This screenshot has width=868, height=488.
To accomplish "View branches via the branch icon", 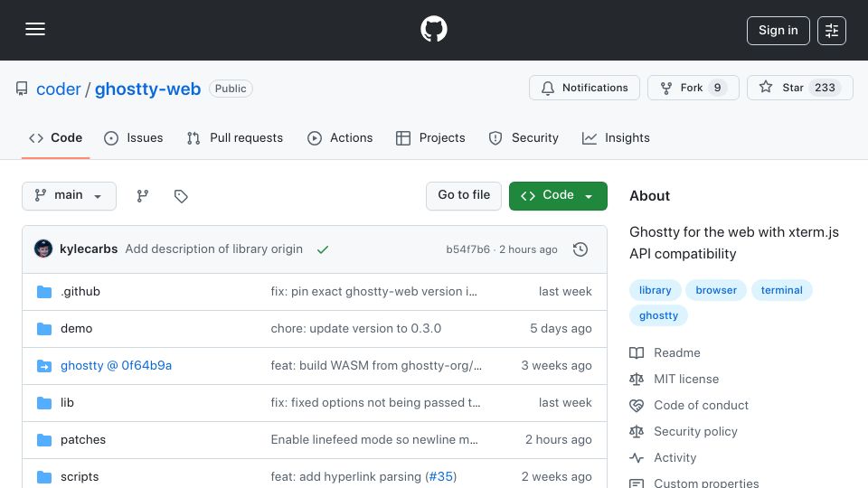I will tap(143, 196).
